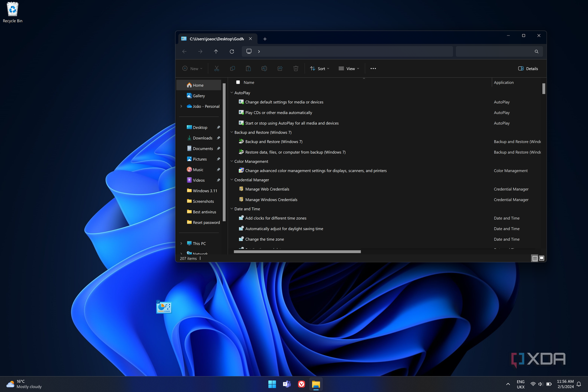The image size is (588, 392).
Task: Open Microsoft Teams from taskbar
Action: click(x=287, y=384)
